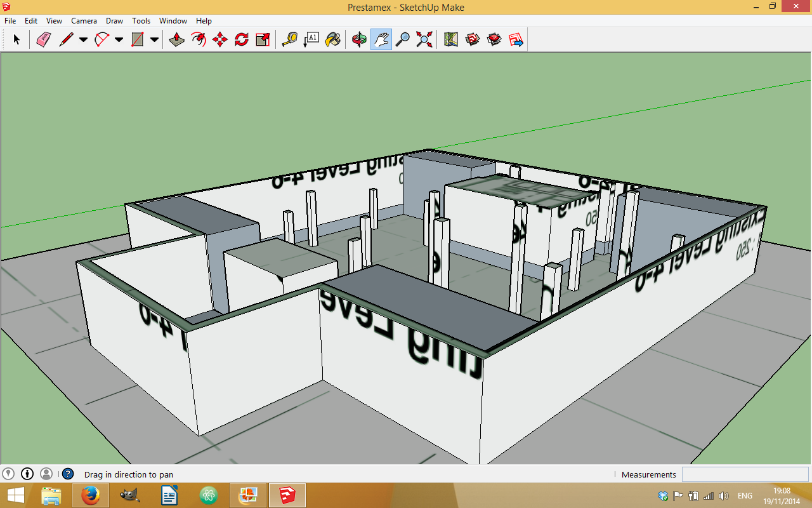Image resolution: width=812 pixels, height=508 pixels.
Task: Activate the Push/Pull tool
Action: coord(177,40)
